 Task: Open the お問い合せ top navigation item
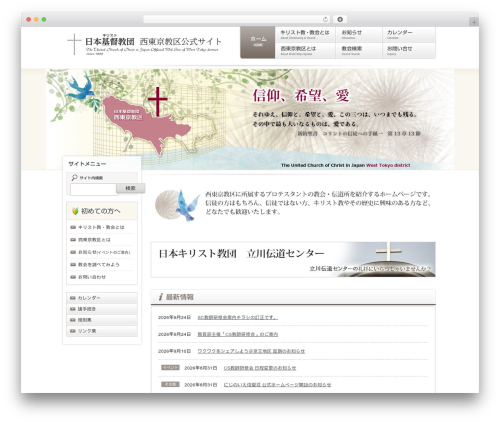409,50
